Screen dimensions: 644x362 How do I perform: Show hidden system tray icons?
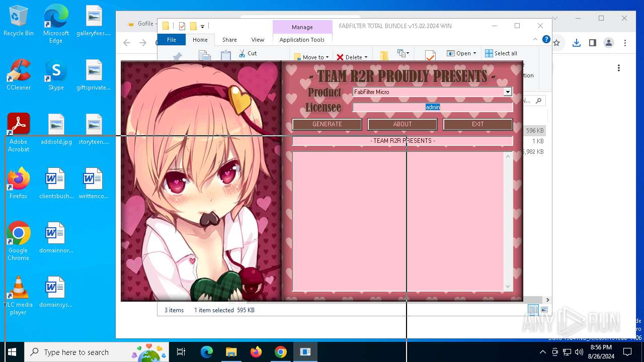[543, 352]
